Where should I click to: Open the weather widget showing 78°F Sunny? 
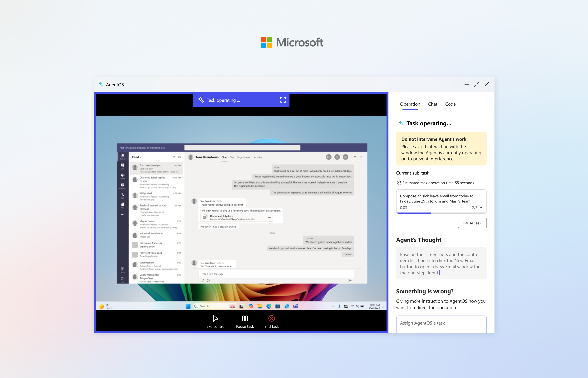pyautogui.click(x=106, y=306)
